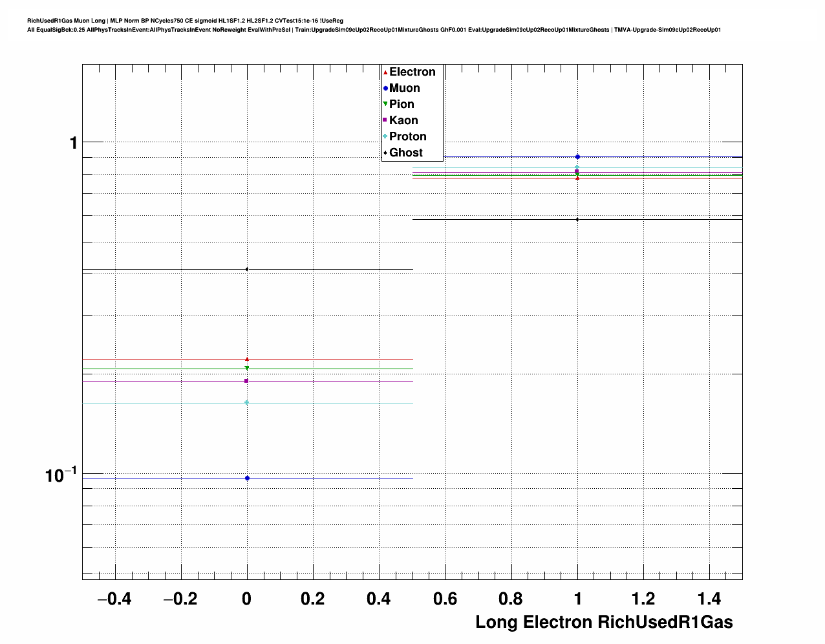Click the purple Kaon square legend marker
This screenshot has width=825, height=644.
(x=385, y=120)
